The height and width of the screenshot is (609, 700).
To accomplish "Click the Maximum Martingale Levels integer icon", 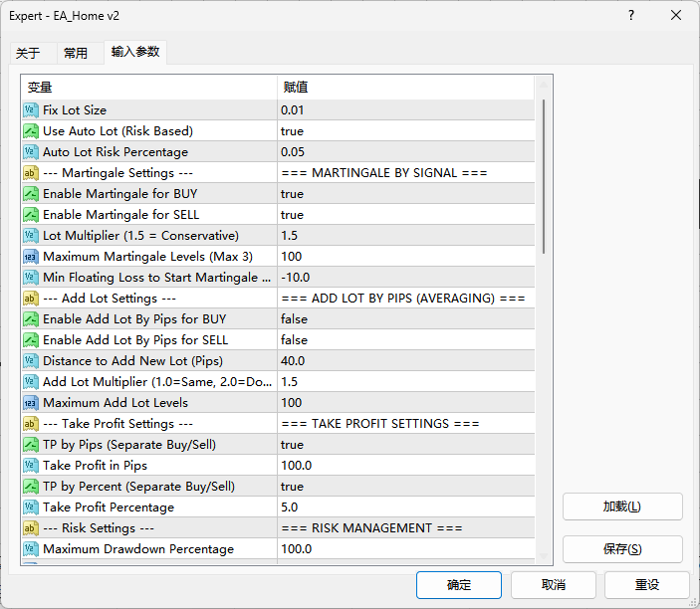I will click(x=31, y=257).
